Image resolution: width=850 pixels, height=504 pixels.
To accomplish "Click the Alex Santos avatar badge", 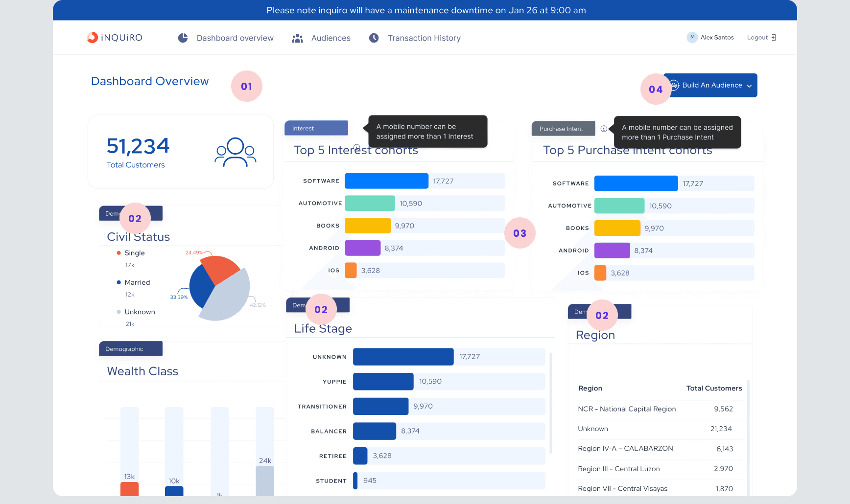I will coord(692,37).
